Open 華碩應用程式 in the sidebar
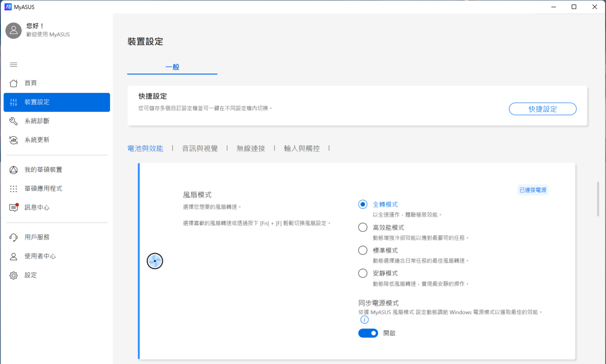 (57, 189)
